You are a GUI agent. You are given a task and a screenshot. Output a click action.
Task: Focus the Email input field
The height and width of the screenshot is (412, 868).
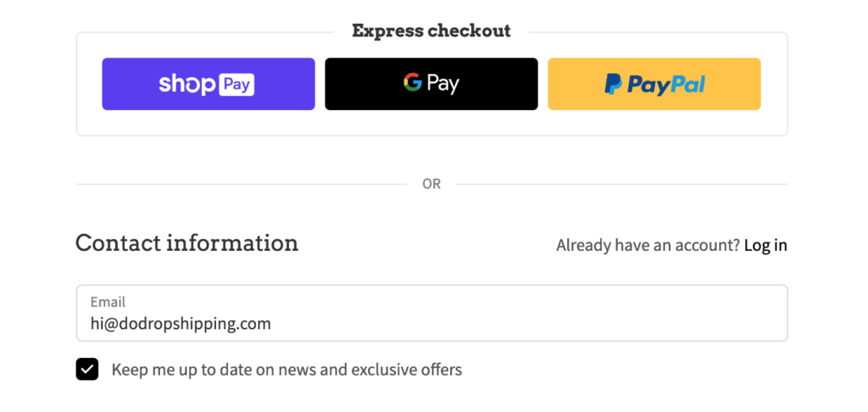(x=431, y=313)
